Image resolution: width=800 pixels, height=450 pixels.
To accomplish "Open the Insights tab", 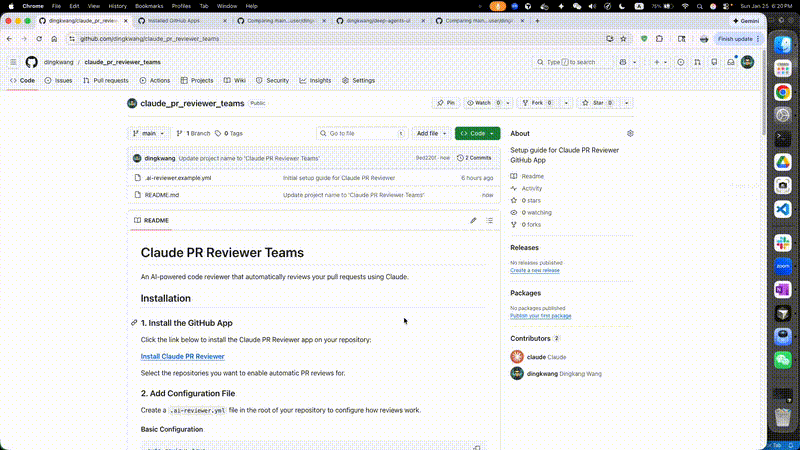I will (315, 81).
